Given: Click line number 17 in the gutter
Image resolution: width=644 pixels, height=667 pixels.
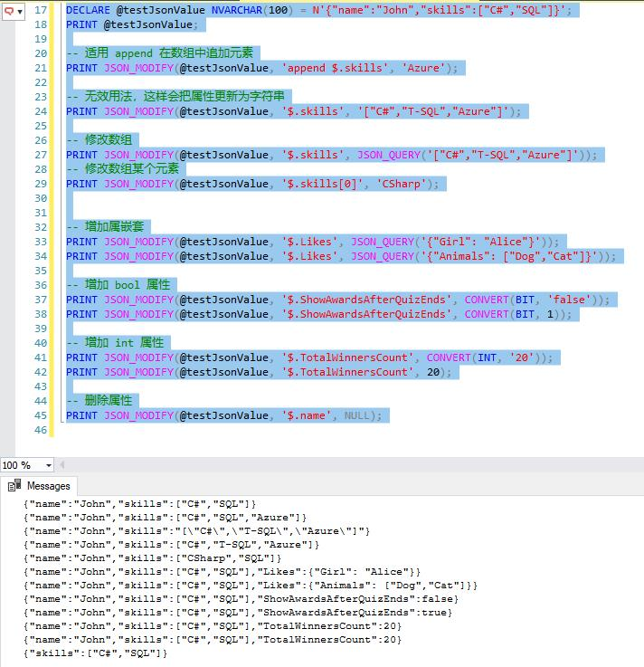Looking at the screenshot, I should tap(40, 10).
